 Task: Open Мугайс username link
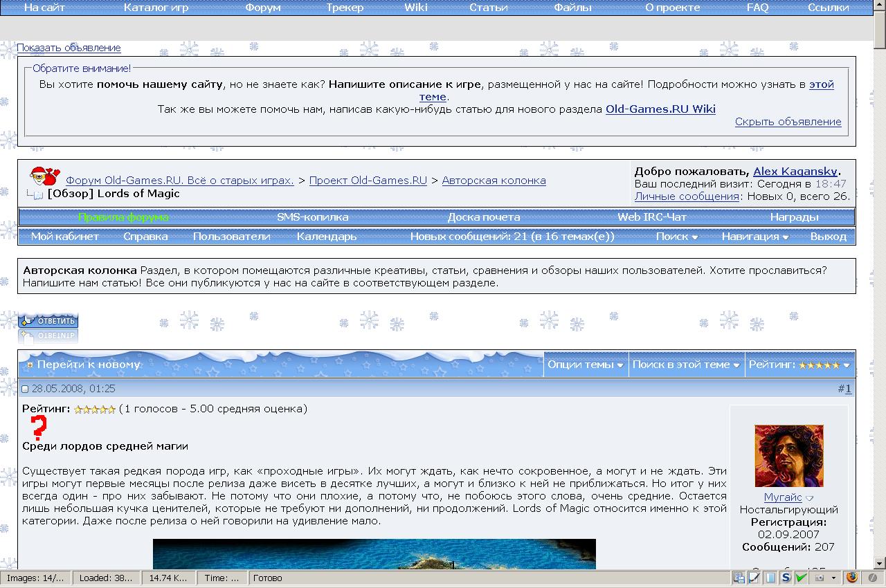point(783,497)
